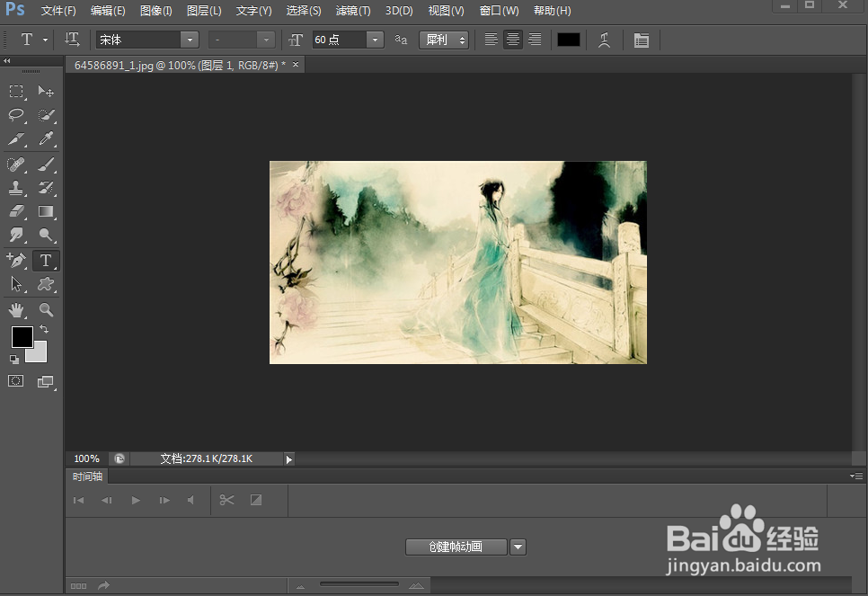The width and height of the screenshot is (868, 596).
Task: Swap foreground and background colors
Action: pyautogui.click(x=44, y=330)
